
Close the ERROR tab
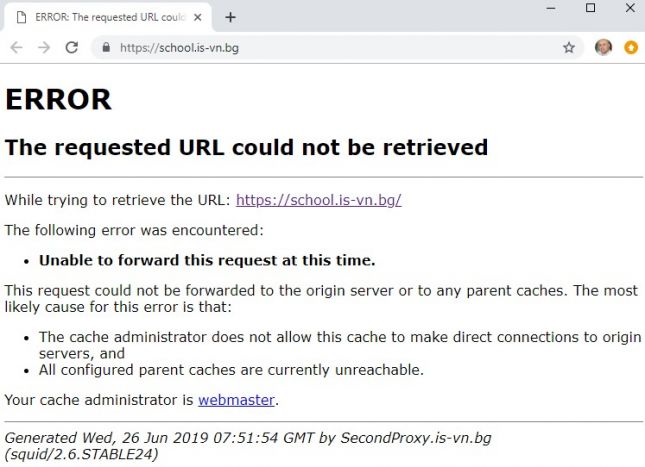coord(197,17)
